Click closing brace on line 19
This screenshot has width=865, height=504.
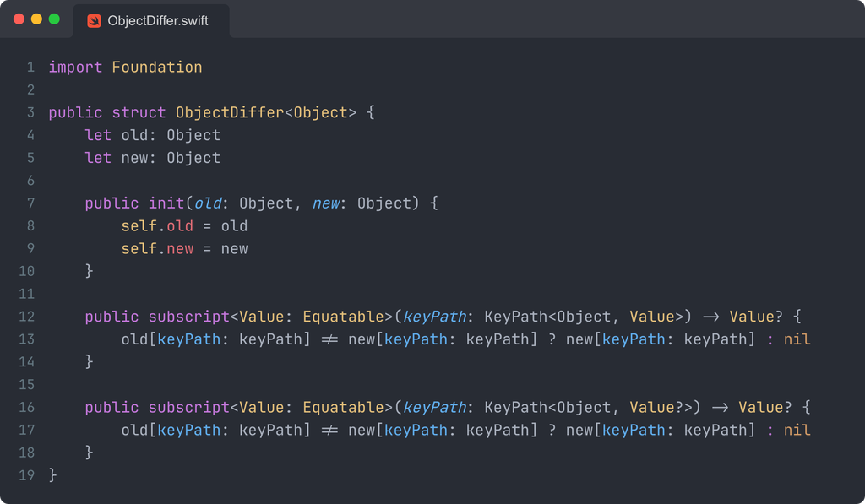tap(52, 475)
